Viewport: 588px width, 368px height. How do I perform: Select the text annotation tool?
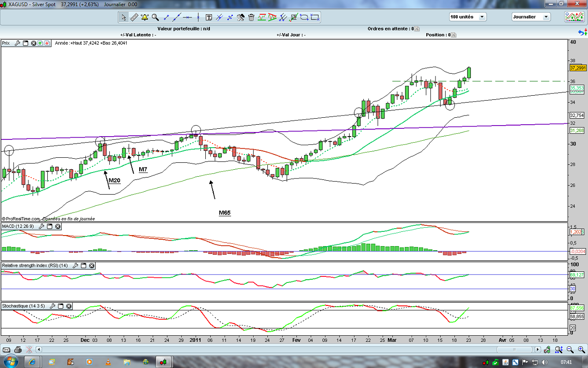[x=209, y=17]
